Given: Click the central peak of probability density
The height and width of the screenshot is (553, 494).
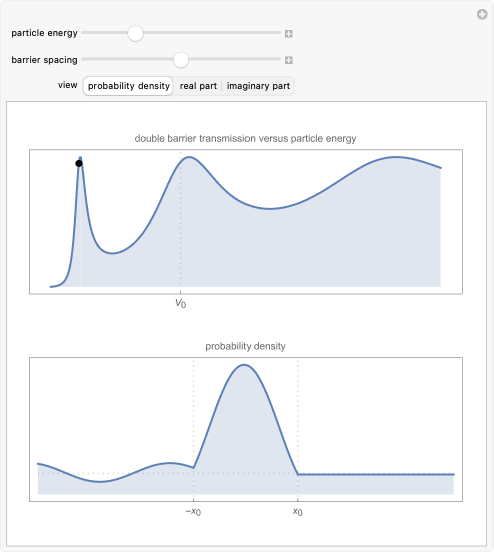Looking at the screenshot, I should pyautogui.click(x=244, y=365).
